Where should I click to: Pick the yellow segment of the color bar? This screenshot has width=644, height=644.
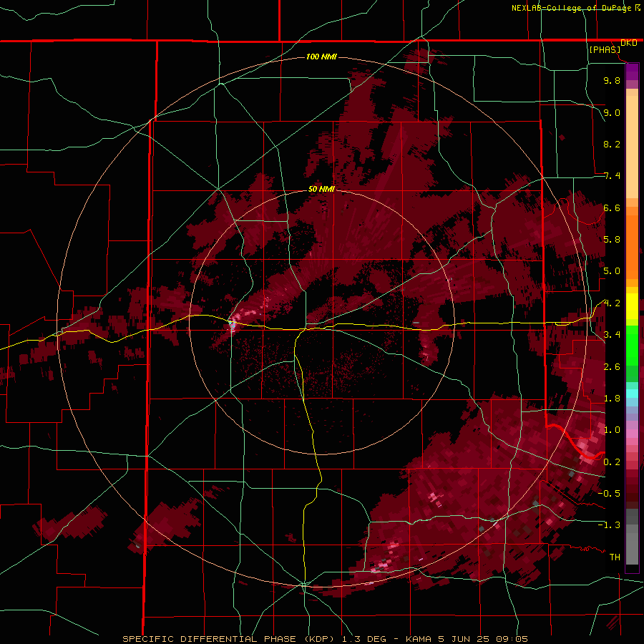tap(632, 306)
